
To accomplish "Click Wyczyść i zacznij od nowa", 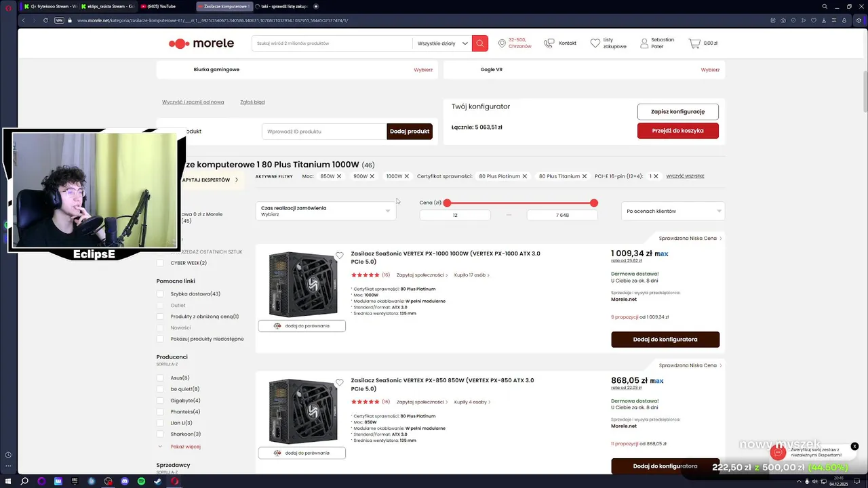I will (193, 102).
